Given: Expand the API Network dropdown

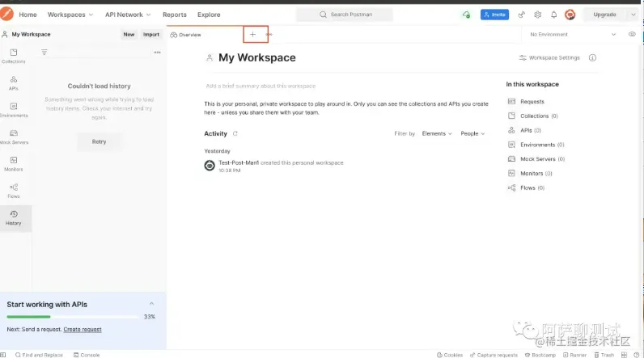Looking at the screenshot, I should [128, 15].
